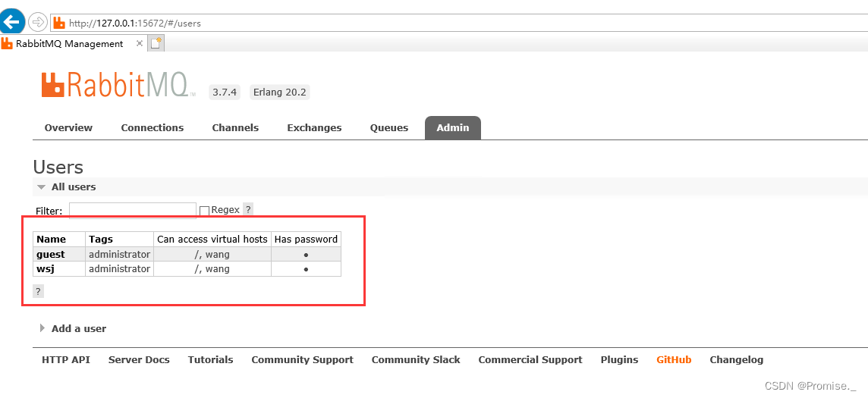The height and width of the screenshot is (398, 868).
Task: Click virtual hosts cell for wsj
Action: [212, 268]
